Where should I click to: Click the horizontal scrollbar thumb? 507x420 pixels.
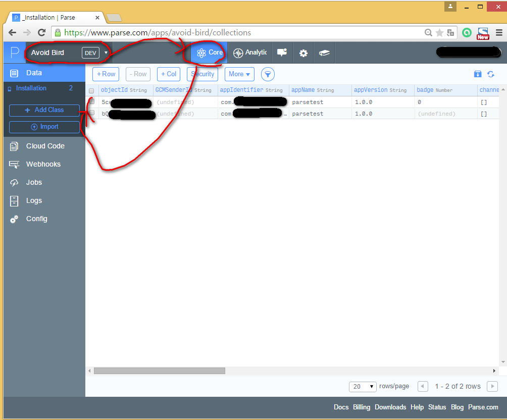(x=160, y=371)
